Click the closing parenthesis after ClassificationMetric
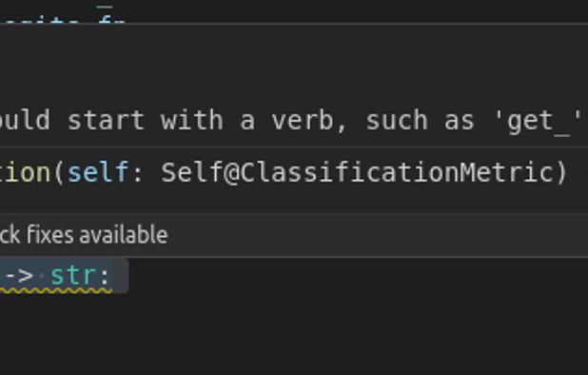 (x=561, y=173)
